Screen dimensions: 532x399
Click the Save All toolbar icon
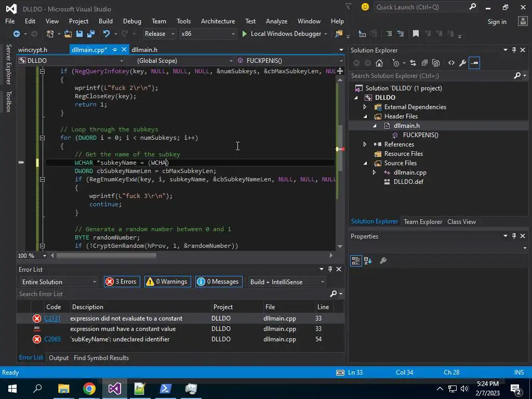tap(90, 34)
